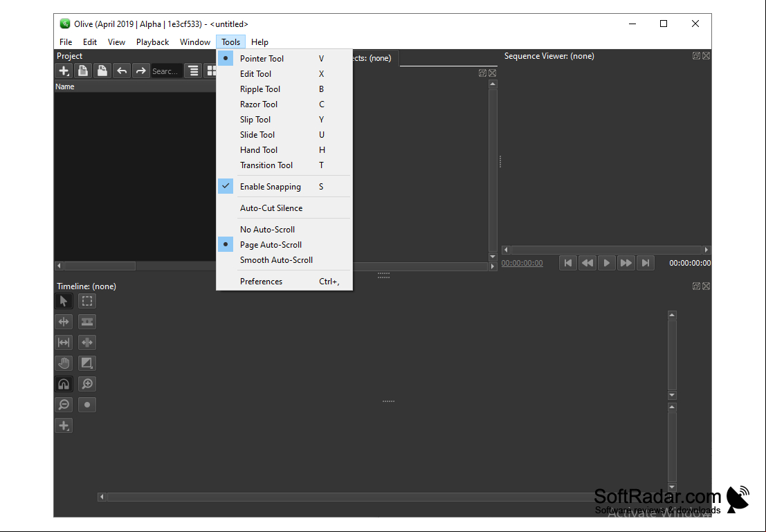Close the Effects panel behind the menu
766x532 pixels.
[x=493, y=73]
